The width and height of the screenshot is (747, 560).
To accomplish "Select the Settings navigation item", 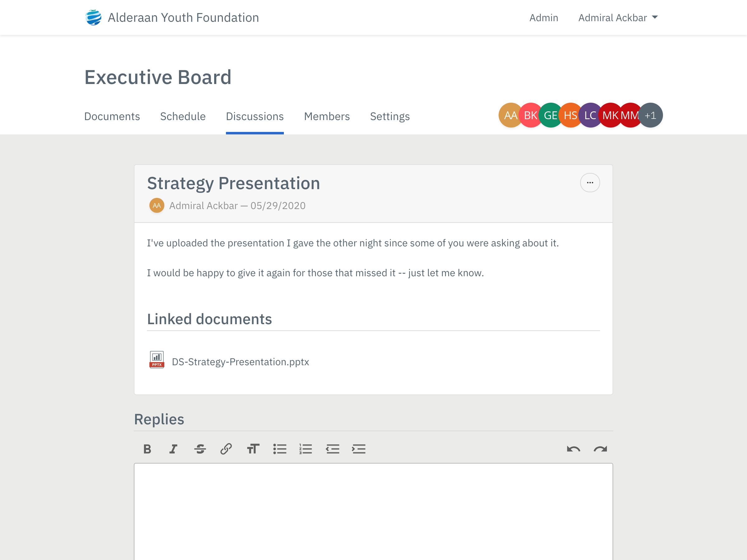I will [x=390, y=116].
